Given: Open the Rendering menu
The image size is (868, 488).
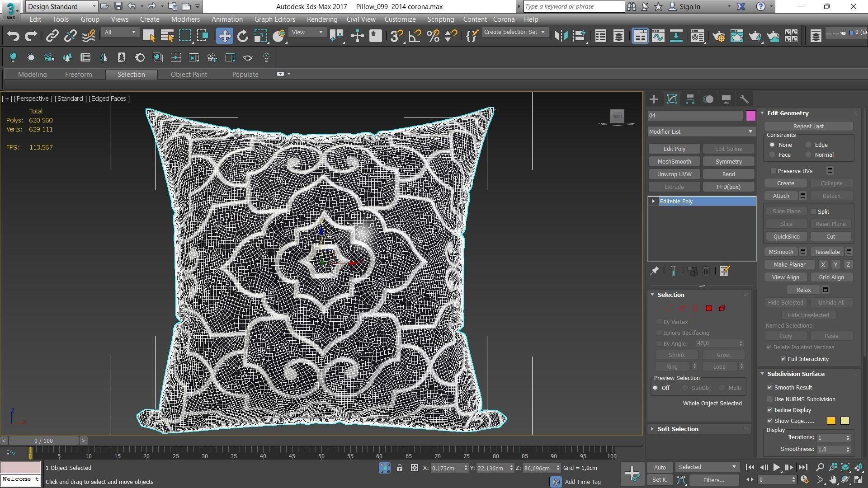Looking at the screenshot, I should 322,19.
